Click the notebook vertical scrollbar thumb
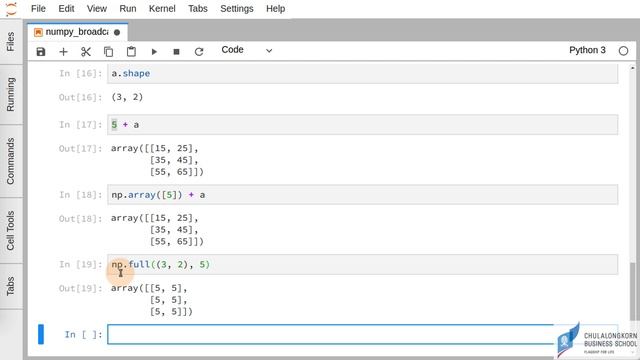Screen dimensions: 640x360 [633, 292]
